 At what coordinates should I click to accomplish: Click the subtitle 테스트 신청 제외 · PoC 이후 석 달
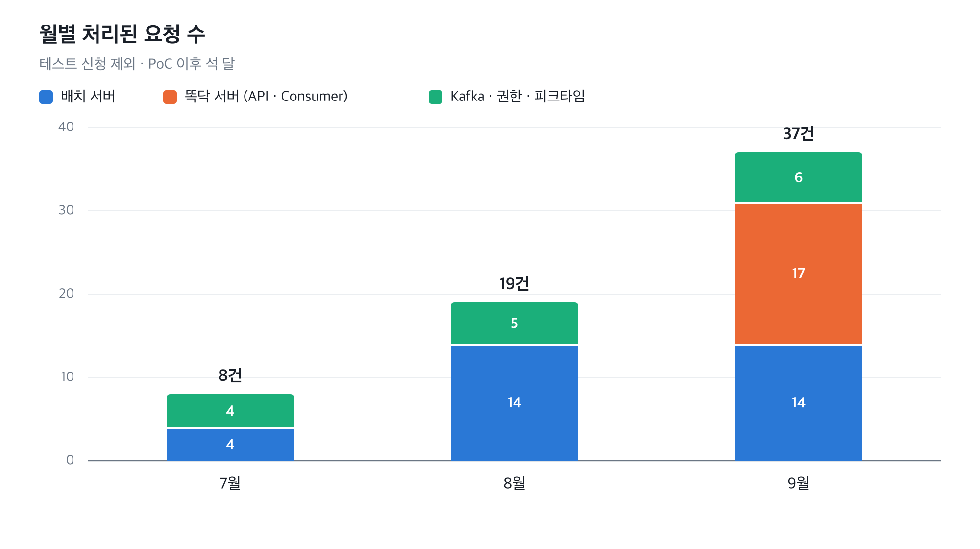coord(137,64)
